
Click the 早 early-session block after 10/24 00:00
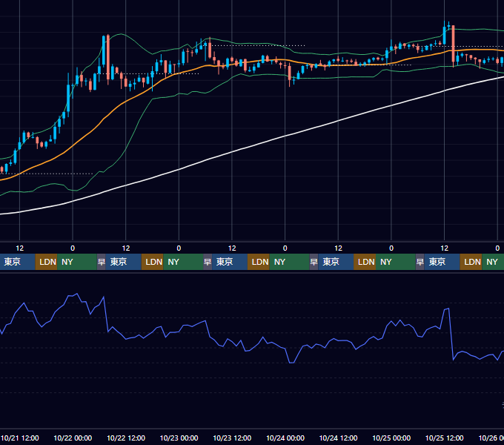click(314, 262)
